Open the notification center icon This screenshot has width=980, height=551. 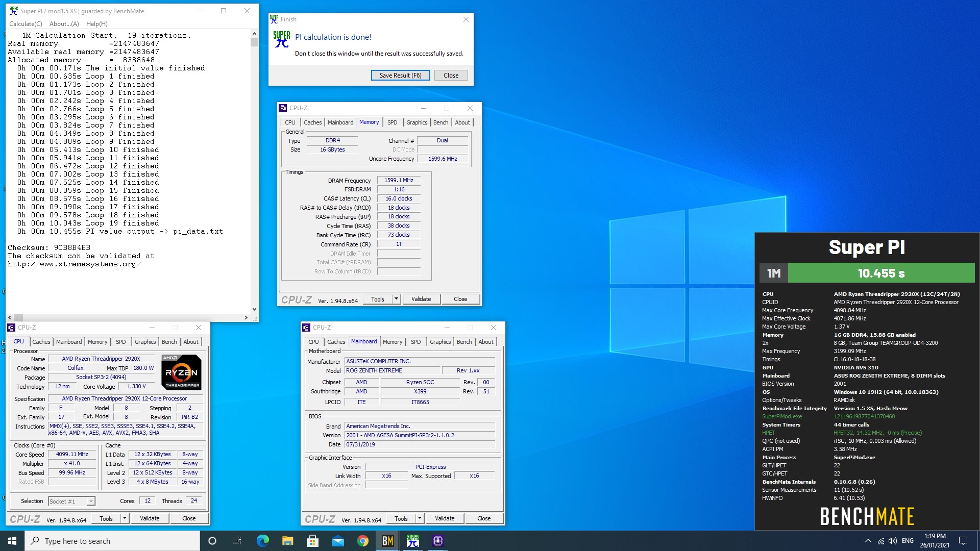963,541
